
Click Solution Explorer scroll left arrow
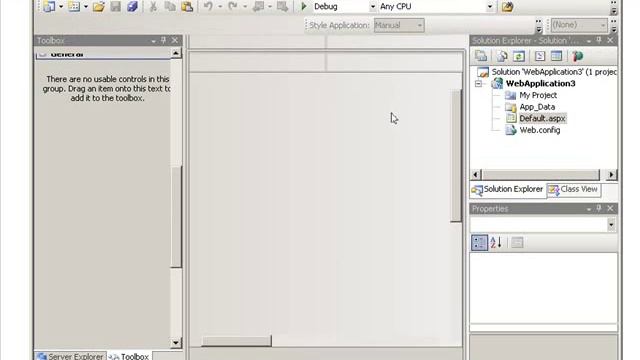click(x=476, y=175)
